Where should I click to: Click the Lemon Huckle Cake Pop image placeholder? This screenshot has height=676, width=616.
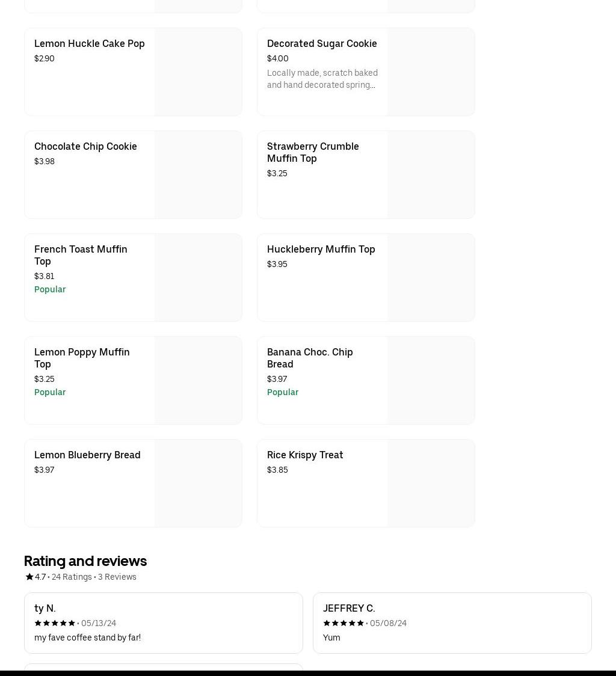198,72
